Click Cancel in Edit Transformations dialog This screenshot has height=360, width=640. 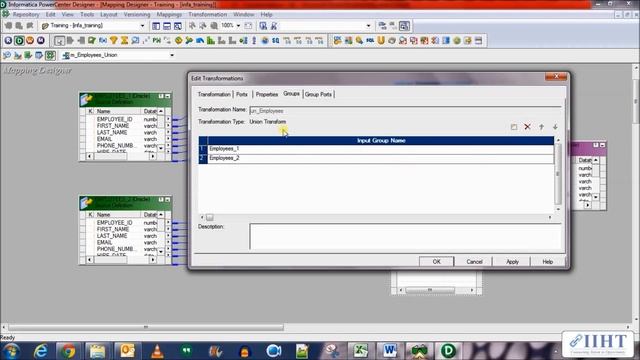(474, 262)
